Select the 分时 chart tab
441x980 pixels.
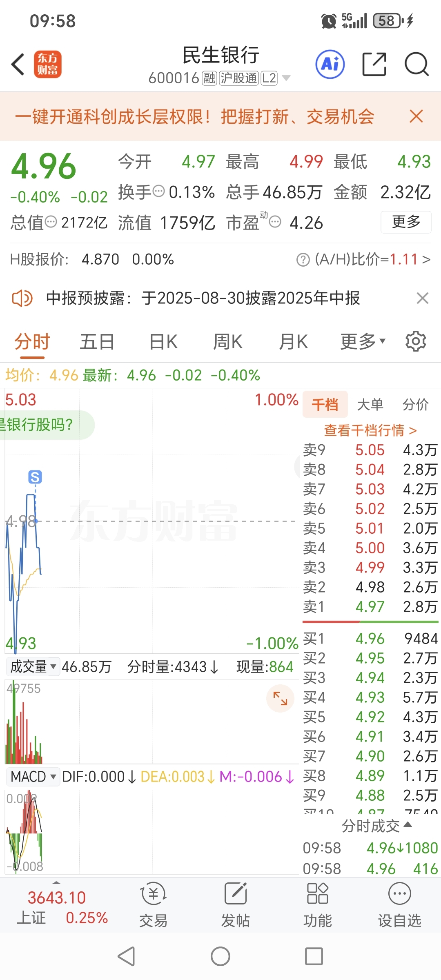pos(32,341)
